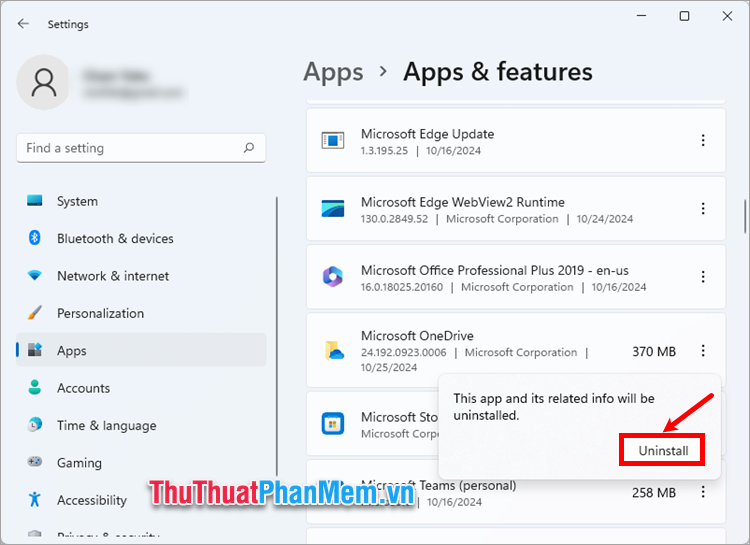Click the clock globe icon for Time & language

click(34, 424)
